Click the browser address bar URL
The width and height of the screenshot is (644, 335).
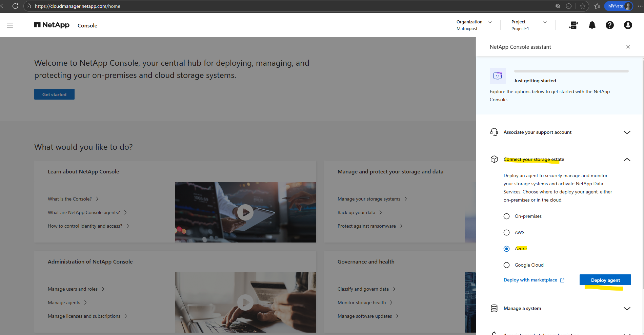pos(78,6)
